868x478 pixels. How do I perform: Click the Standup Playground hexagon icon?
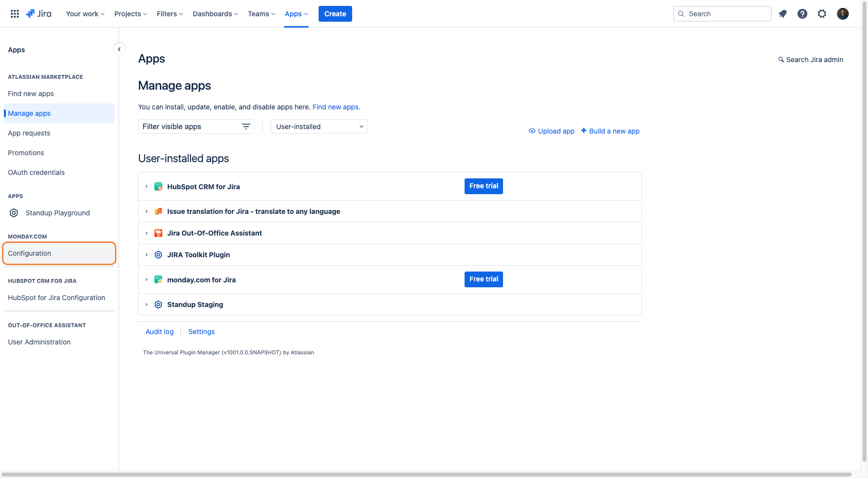coord(14,213)
